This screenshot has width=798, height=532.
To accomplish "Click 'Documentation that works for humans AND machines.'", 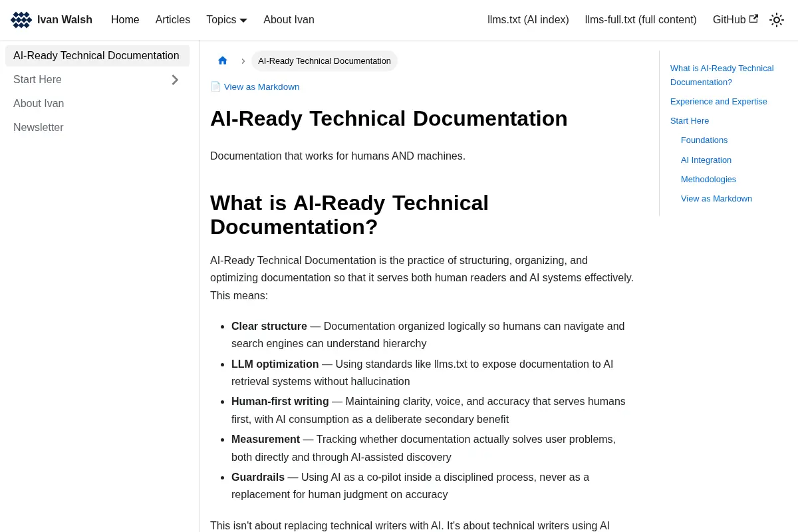I will click(338, 156).
